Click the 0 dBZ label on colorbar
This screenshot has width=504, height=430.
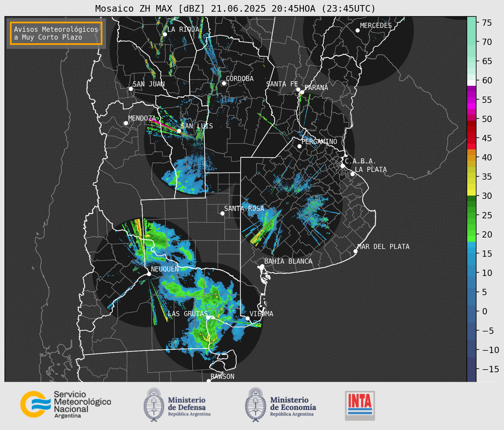point(485,312)
